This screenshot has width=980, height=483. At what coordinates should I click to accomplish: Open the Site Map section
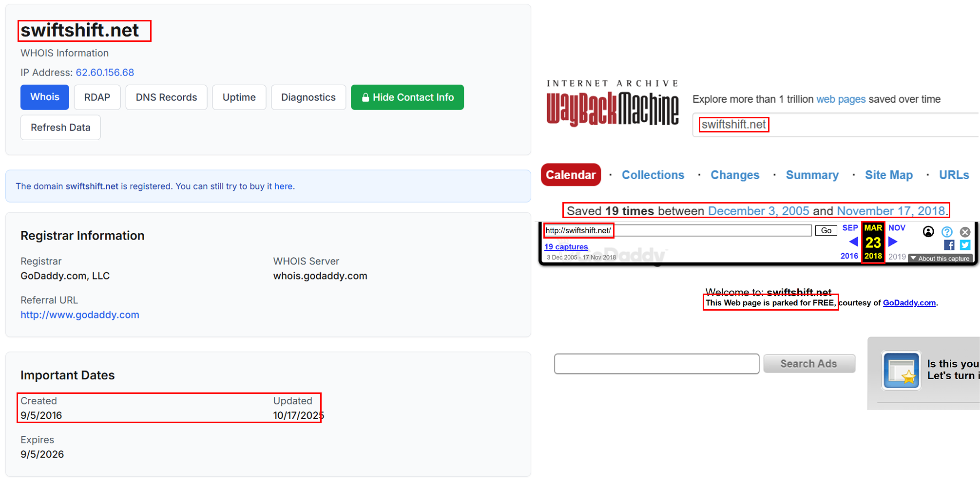(889, 175)
